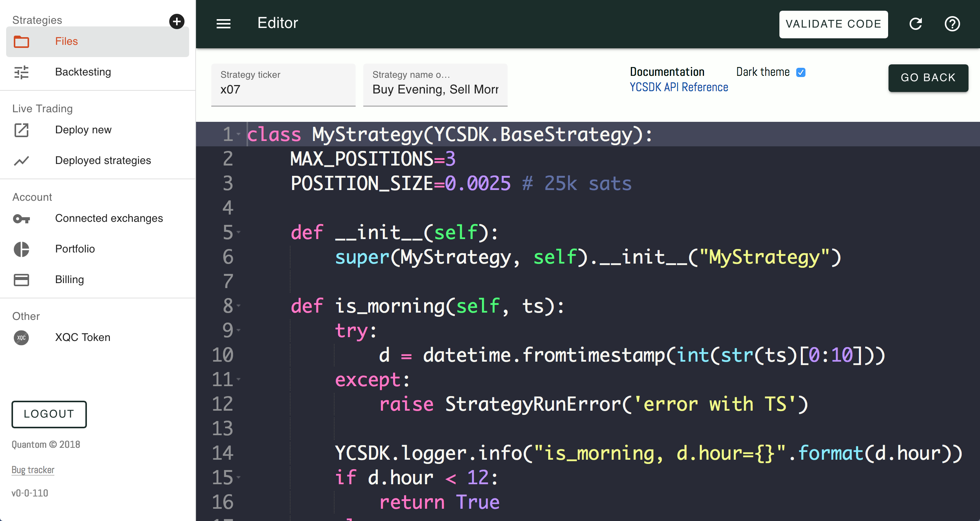Viewport: 980px width, 521px height.
Task: Toggle the Dark theme checkbox
Action: coord(801,72)
